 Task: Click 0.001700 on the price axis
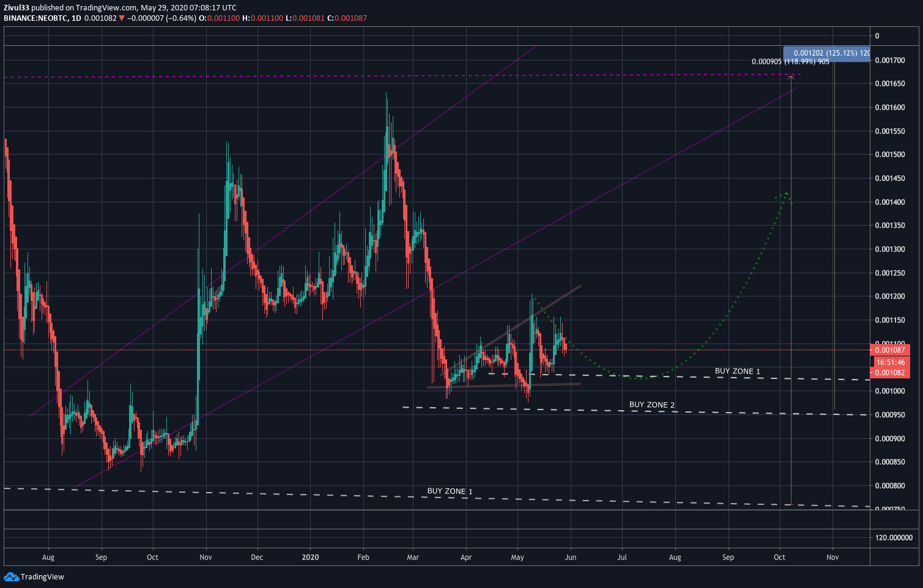tap(890, 60)
